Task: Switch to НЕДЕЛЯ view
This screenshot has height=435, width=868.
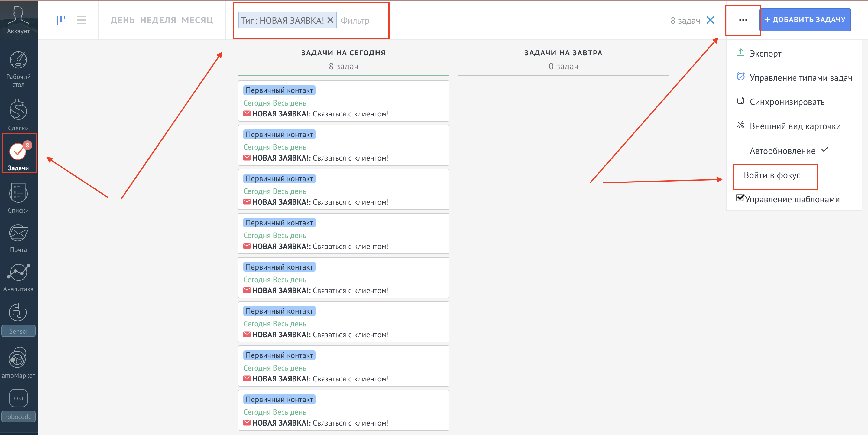Action: click(158, 20)
